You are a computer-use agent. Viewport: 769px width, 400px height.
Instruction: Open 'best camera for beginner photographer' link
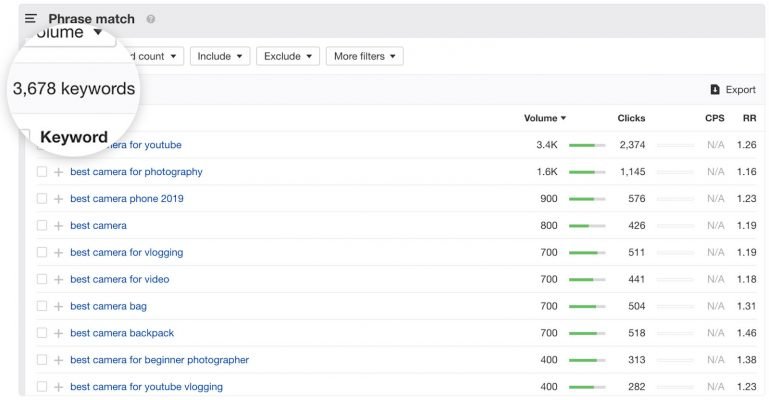pyautogui.click(x=159, y=360)
